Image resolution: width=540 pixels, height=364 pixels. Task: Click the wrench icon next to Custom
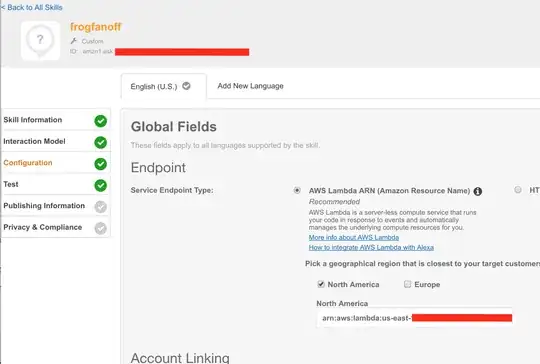click(x=73, y=41)
